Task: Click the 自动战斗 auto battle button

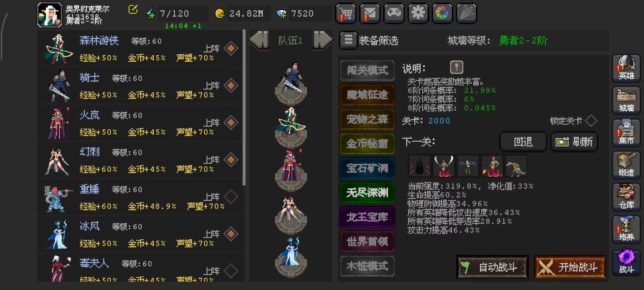Action: (x=493, y=267)
